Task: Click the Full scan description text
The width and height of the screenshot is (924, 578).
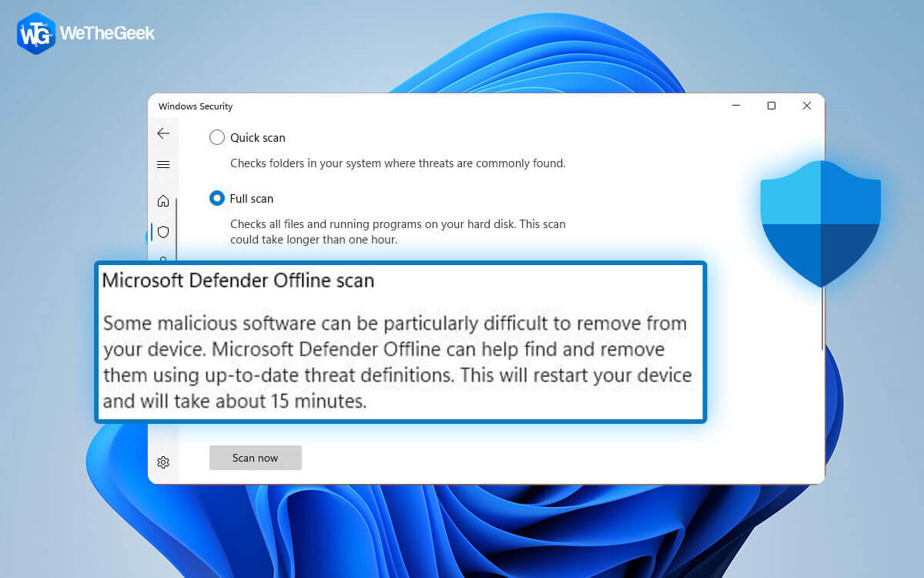Action: pyautogui.click(x=398, y=231)
